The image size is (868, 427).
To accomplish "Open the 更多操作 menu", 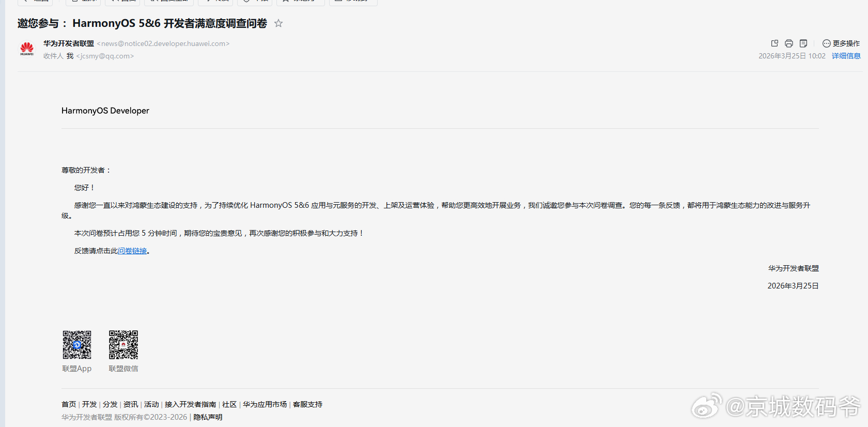I will pyautogui.click(x=841, y=43).
